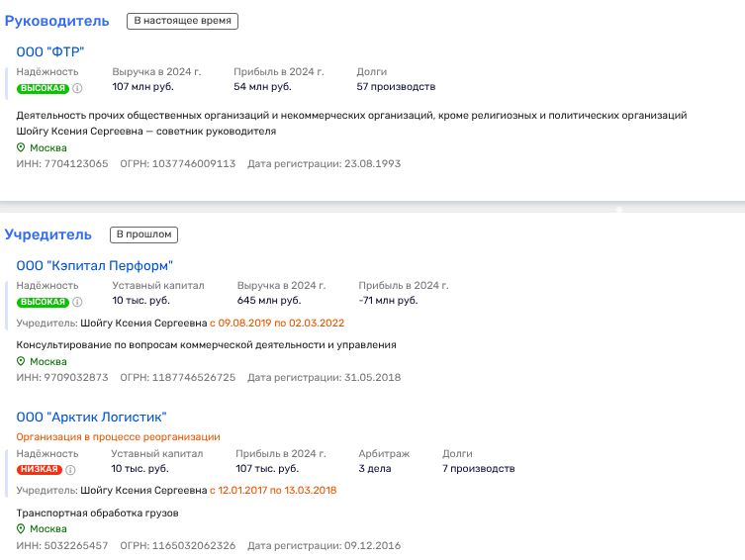Click the red НИЗКАЯ reliability badge

click(x=40, y=469)
